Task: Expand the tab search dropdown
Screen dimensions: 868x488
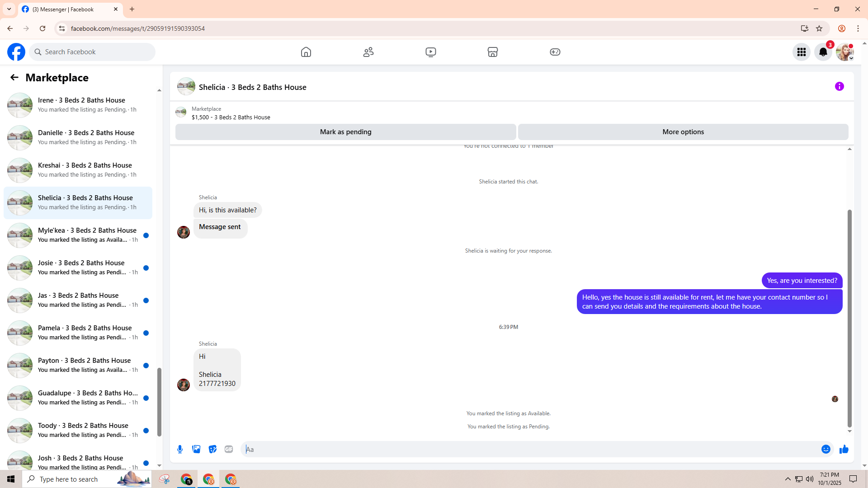Action: point(9,9)
